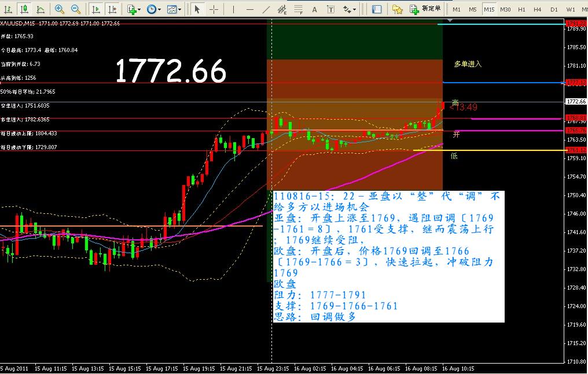
Task: Toggle chart auto scroll
Action: [x=96, y=9]
